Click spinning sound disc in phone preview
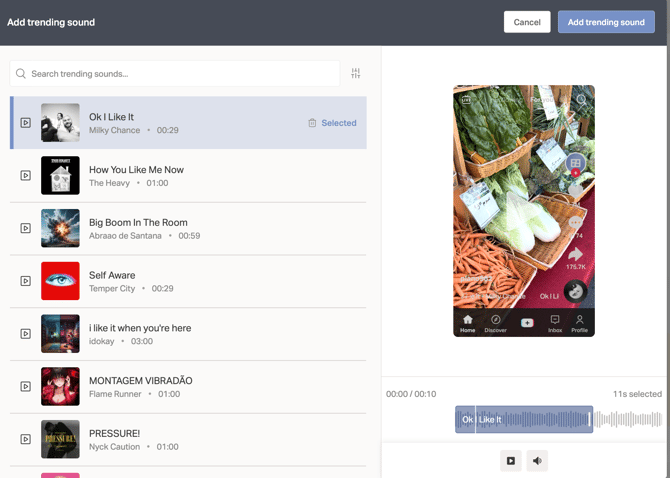This screenshot has width=670, height=478. (x=575, y=291)
